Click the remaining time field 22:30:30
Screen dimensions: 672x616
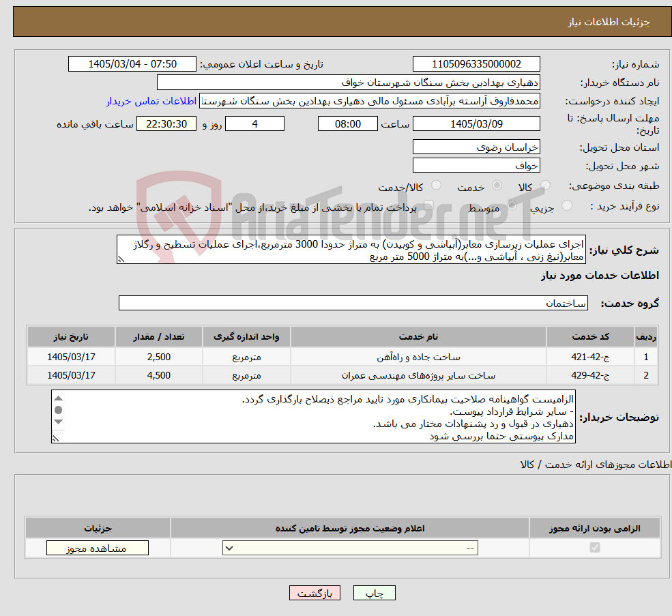166,124
